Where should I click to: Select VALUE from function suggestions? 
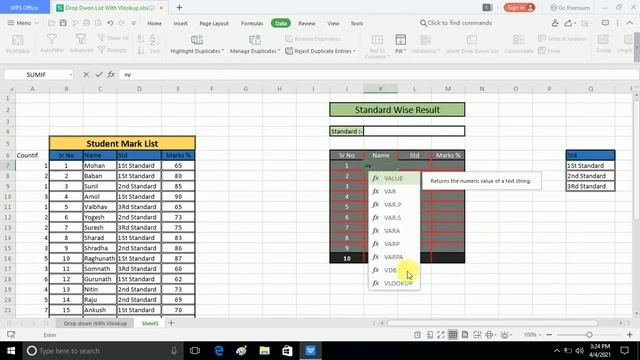pos(394,178)
